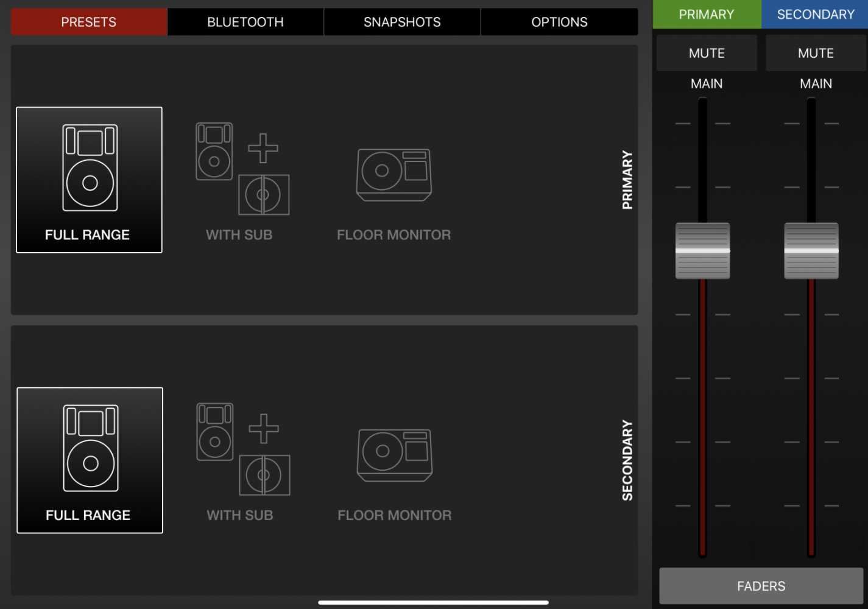Mute the Secondary speaker channel
The image size is (868, 609).
coord(815,53)
